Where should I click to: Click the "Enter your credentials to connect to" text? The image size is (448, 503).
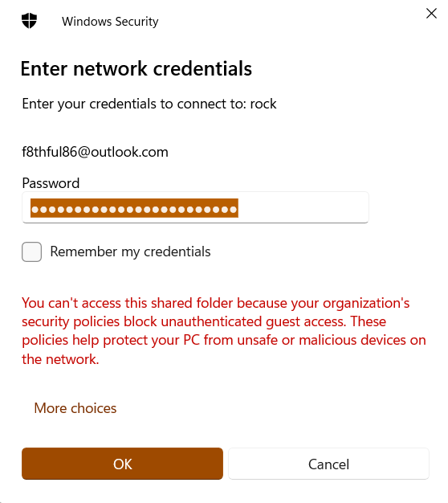[x=134, y=104]
